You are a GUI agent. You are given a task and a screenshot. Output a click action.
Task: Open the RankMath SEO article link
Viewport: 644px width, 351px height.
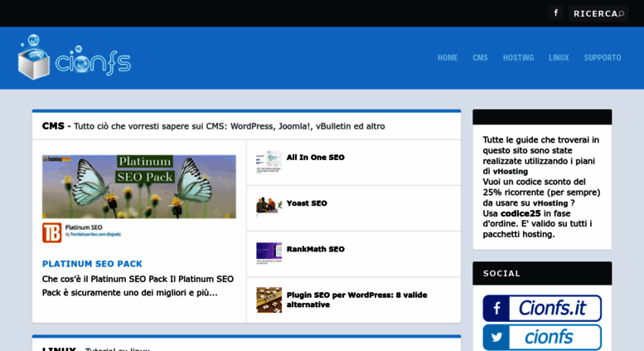point(315,249)
